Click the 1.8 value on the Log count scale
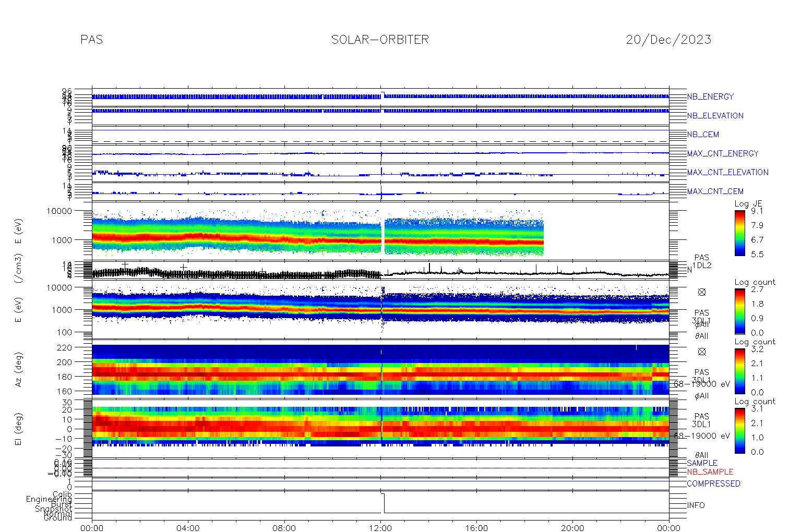 [x=757, y=304]
